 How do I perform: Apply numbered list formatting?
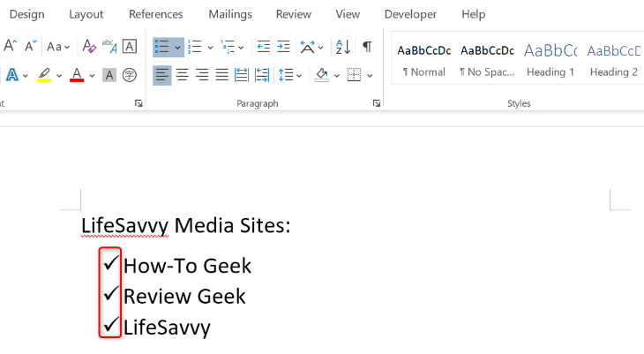pyautogui.click(x=195, y=47)
